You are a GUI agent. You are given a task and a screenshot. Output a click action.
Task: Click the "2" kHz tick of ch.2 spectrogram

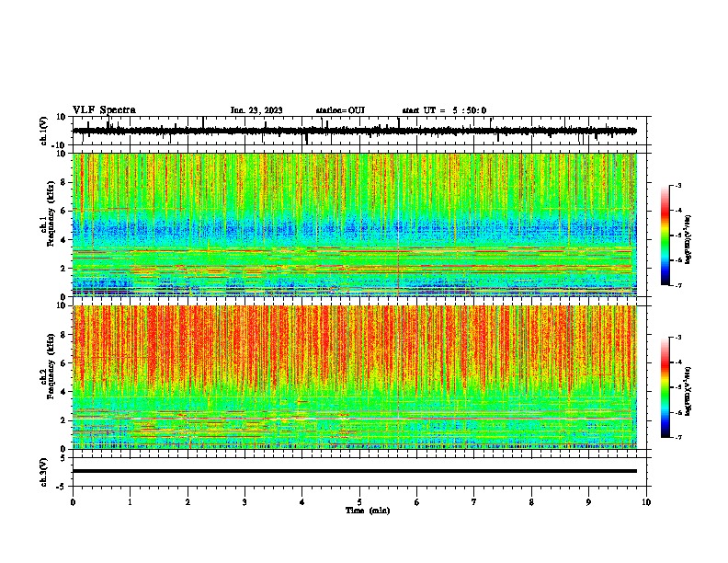(x=63, y=420)
